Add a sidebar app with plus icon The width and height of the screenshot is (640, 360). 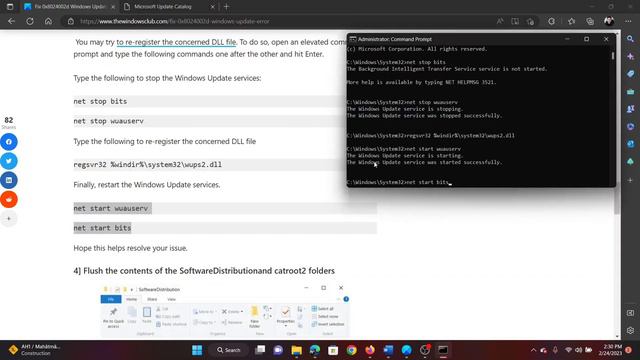[630, 180]
